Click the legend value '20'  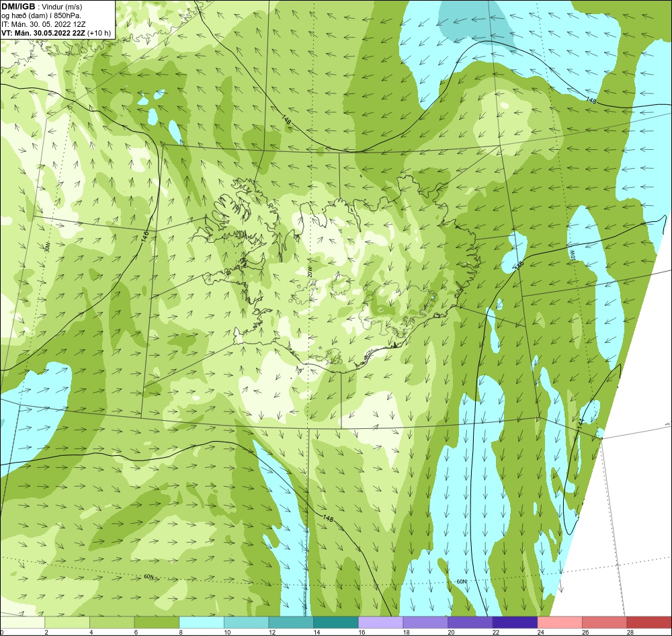(x=452, y=632)
